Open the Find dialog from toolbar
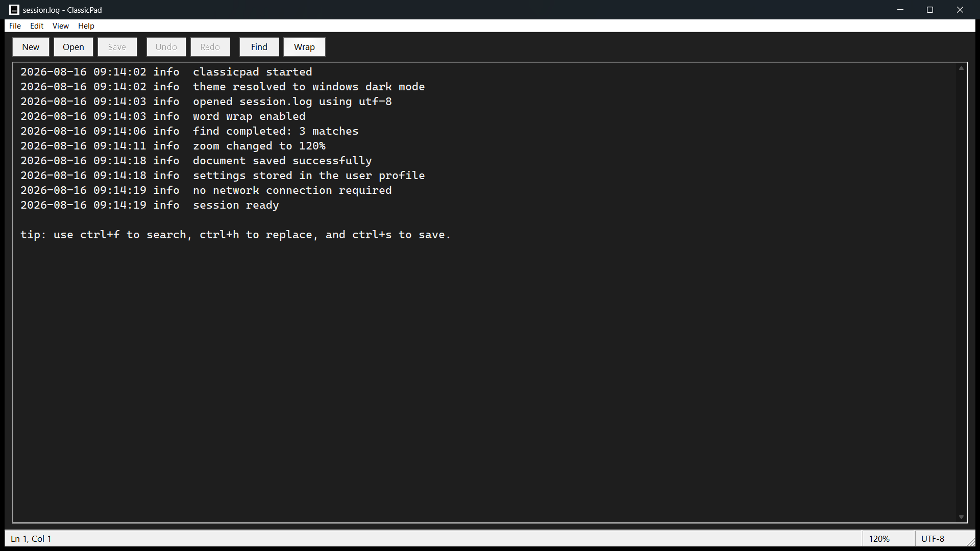 click(x=259, y=47)
